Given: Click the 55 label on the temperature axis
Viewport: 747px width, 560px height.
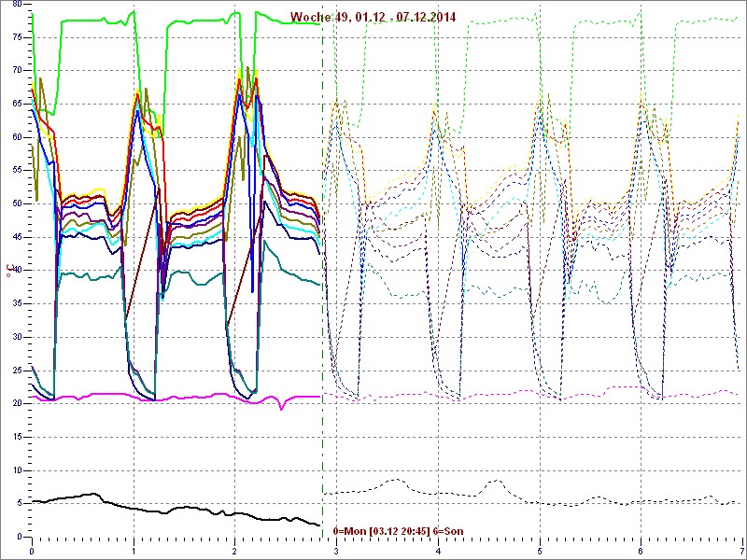Looking at the screenshot, I should [17, 171].
